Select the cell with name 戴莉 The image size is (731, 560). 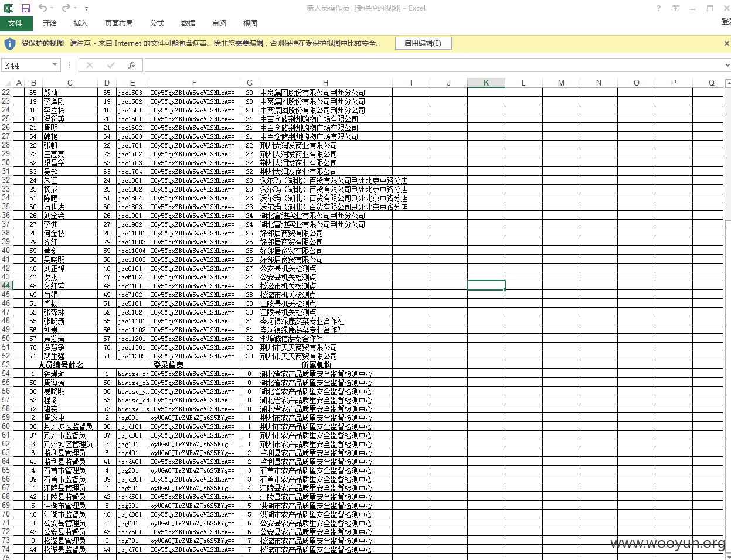(70, 93)
